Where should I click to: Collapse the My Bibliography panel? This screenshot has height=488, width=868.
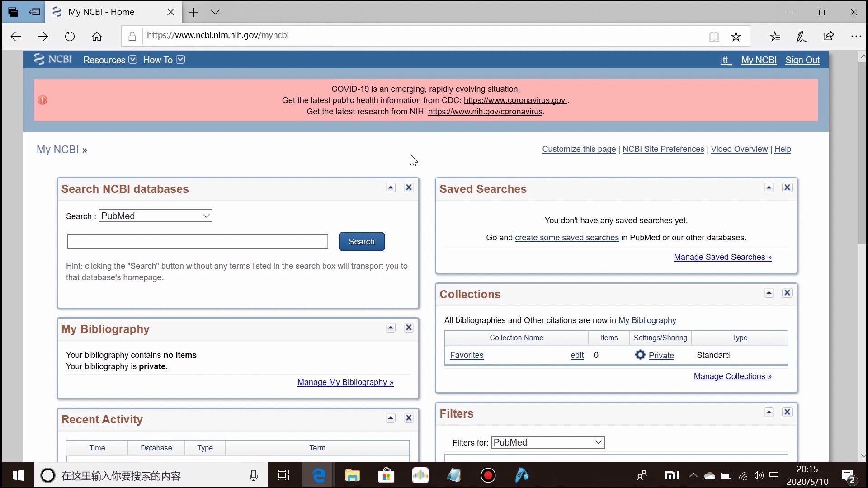coord(391,328)
